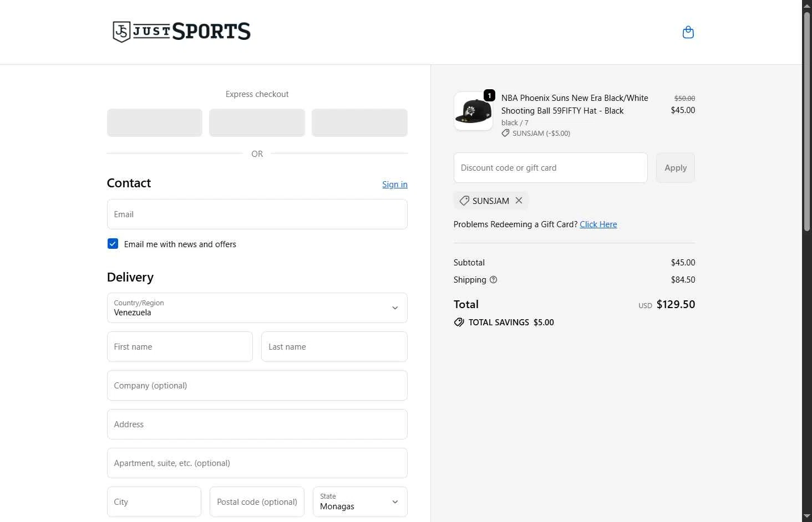Image resolution: width=812 pixels, height=522 pixels.
Task: Toggle Email me with news and offers
Action: click(113, 244)
